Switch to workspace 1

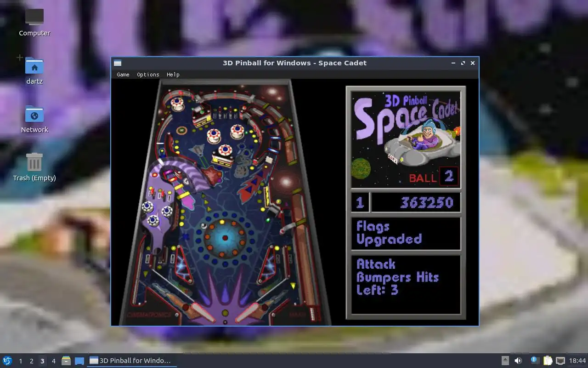[x=20, y=361]
